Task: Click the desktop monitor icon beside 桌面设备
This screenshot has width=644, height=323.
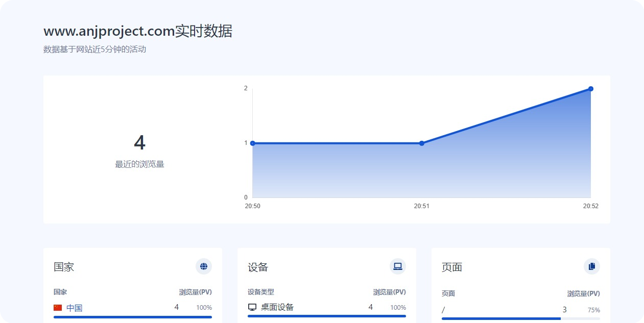Action: tap(252, 307)
